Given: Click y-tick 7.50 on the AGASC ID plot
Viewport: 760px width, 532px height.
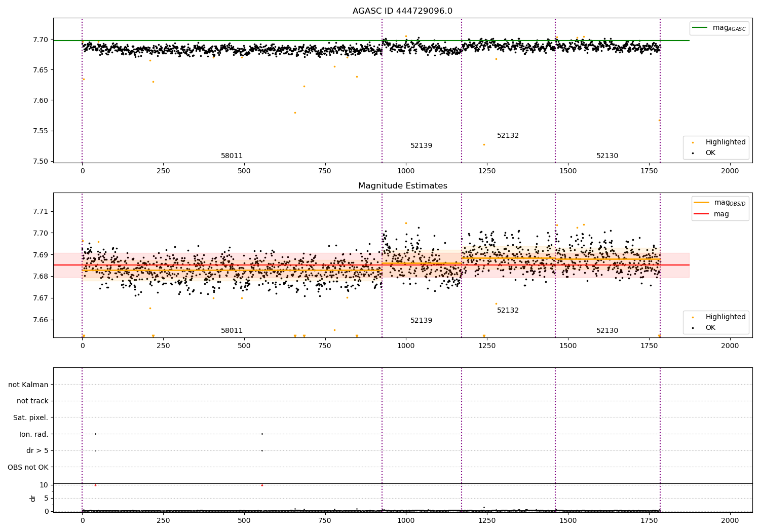Looking at the screenshot, I should [x=40, y=161].
